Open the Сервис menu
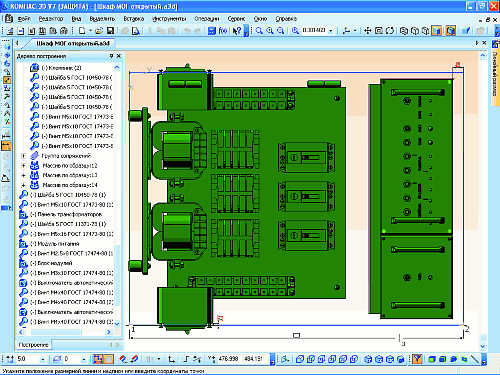The height and width of the screenshot is (375, 500). [236, 19]
